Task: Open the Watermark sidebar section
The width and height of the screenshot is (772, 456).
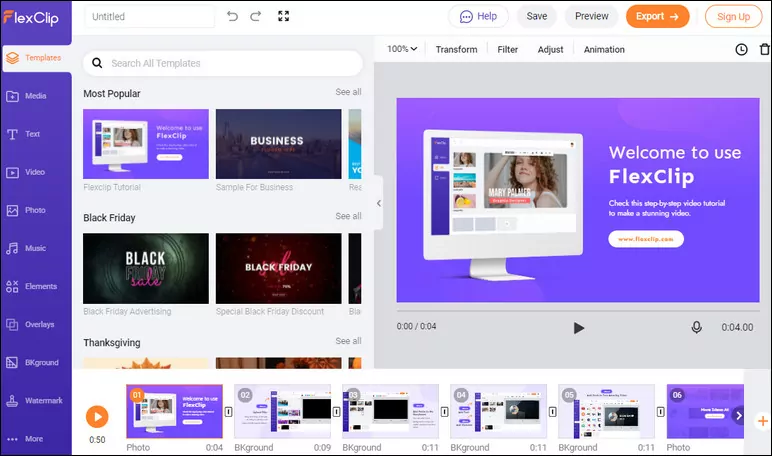Action: tap(35, 400)
